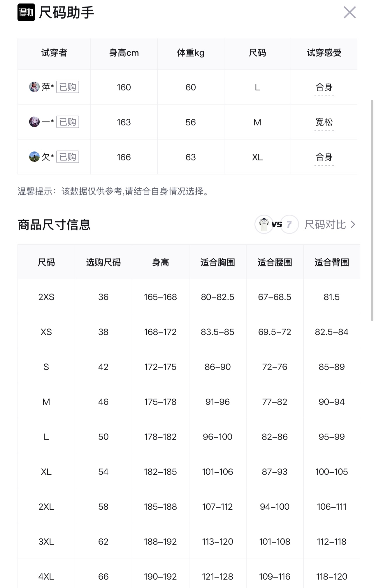Click the 适合胸围 column header
Image resolution: width=376 pixels, height=588 pixels.
[x=218, y=262]
